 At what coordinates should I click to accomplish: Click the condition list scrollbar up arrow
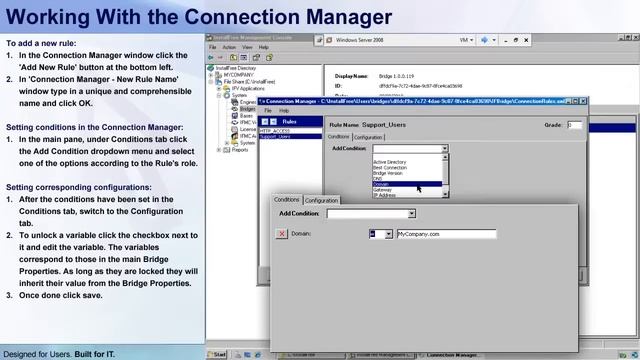click(445, 157)
